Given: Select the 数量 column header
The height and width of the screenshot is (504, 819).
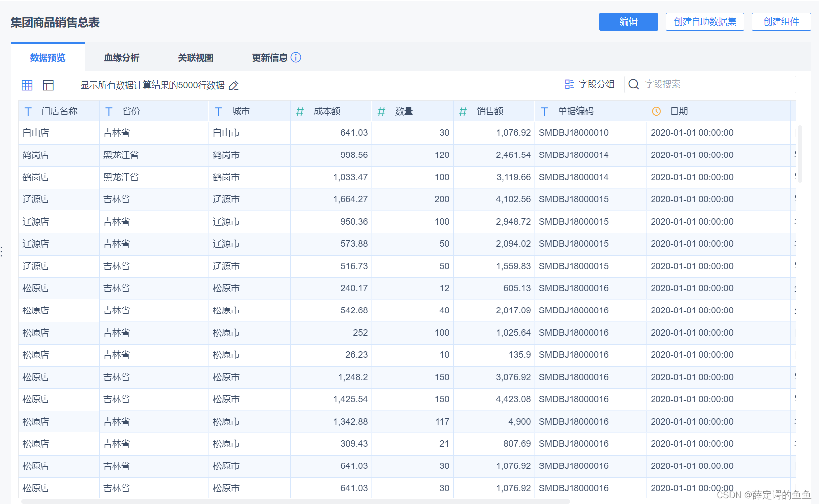Looking at the screenshot, I should 412,111.
